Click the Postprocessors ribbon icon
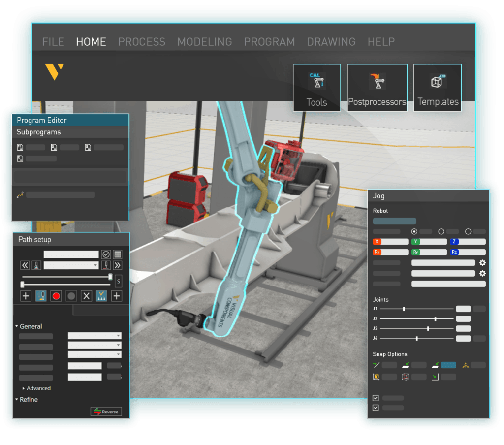The height and width of the screenshot is (445, 504). [x=377, y=87]
